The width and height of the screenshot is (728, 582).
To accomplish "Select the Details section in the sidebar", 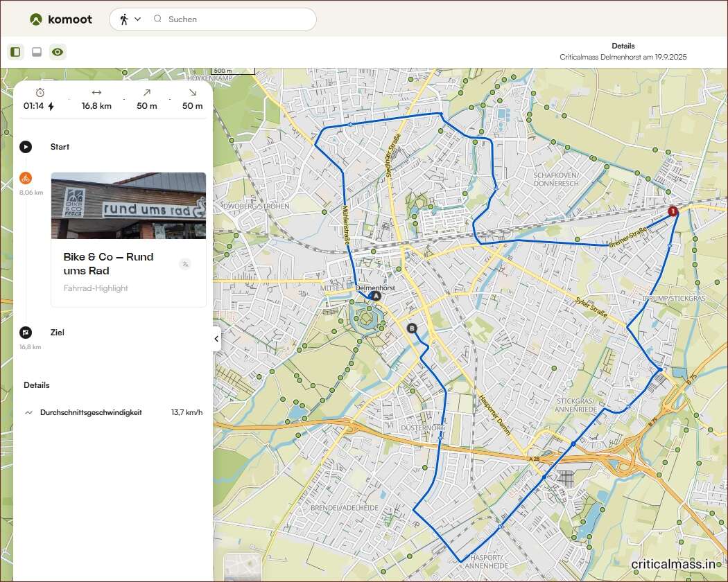I will pyautogui.click(x=37, y=385).
